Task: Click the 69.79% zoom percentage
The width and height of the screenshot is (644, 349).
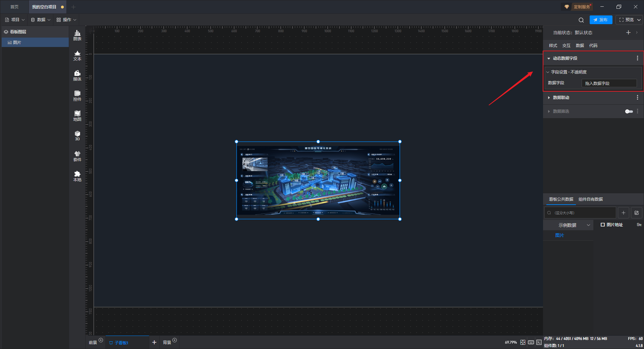Action: [x=511, y=342]
